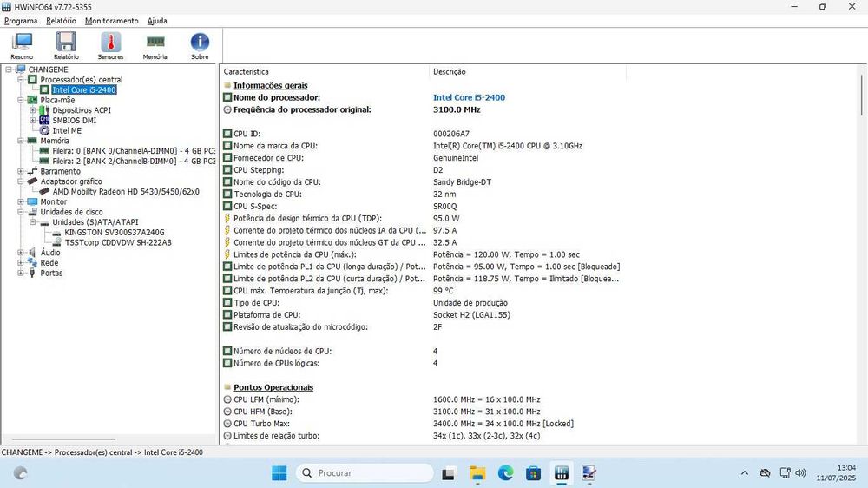The height and width of the screenshot is (488, 868).
Task: Click the taskbar Procurar search box
Action: (x=365, y=473)
